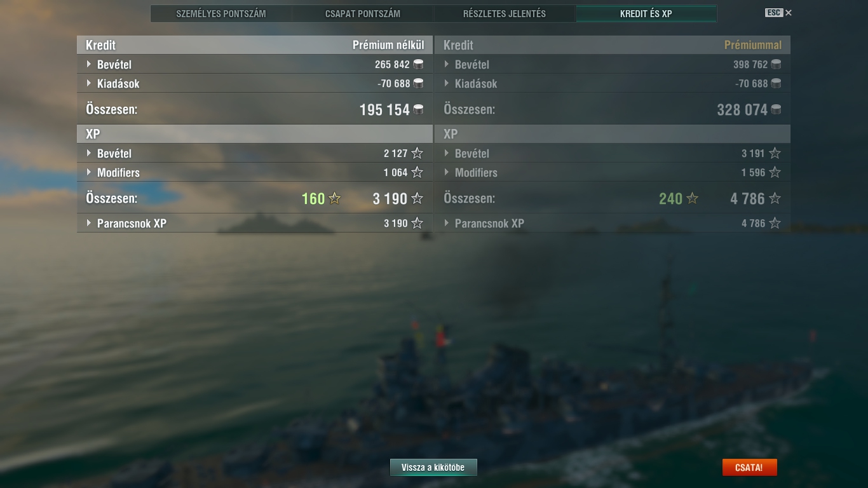
Task: Open the Személyes pontszám tab
Action: click(221, 13)
